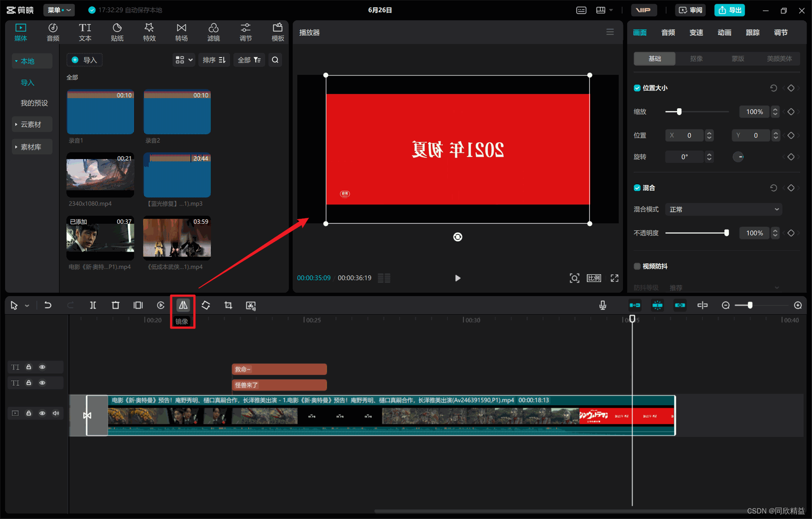Click the 比例 aspect ratio button
The height and width of the screenshot is (519, 812).
(x=594, y=278)
